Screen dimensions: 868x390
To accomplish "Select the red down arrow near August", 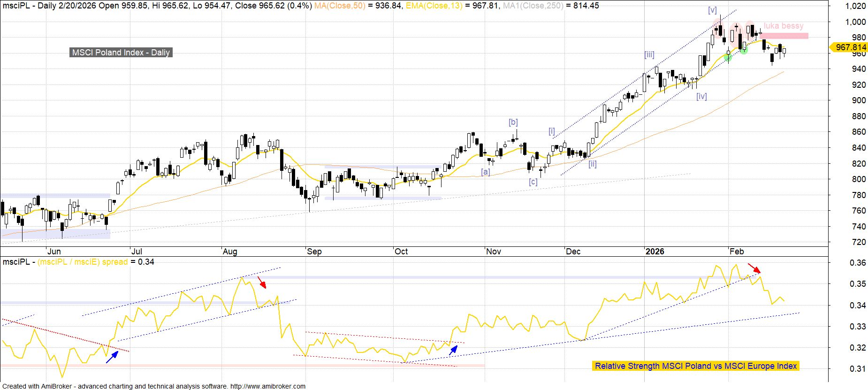I will point(261,282).
